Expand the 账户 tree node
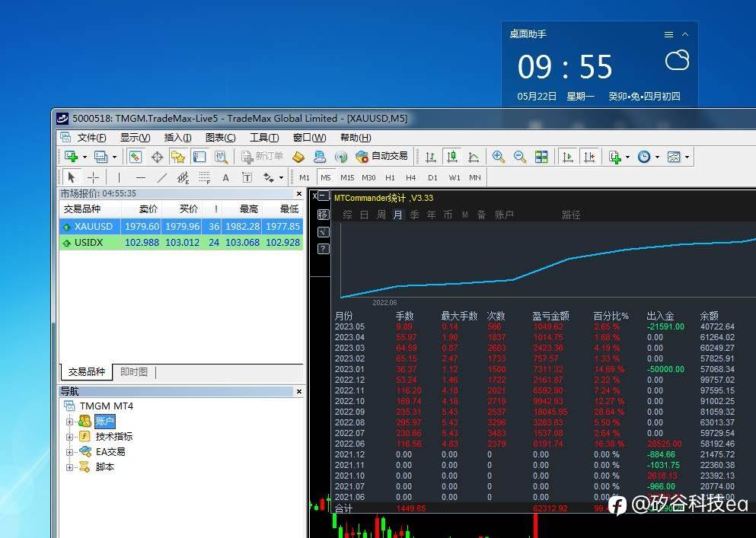 click(x=69, y=422)
